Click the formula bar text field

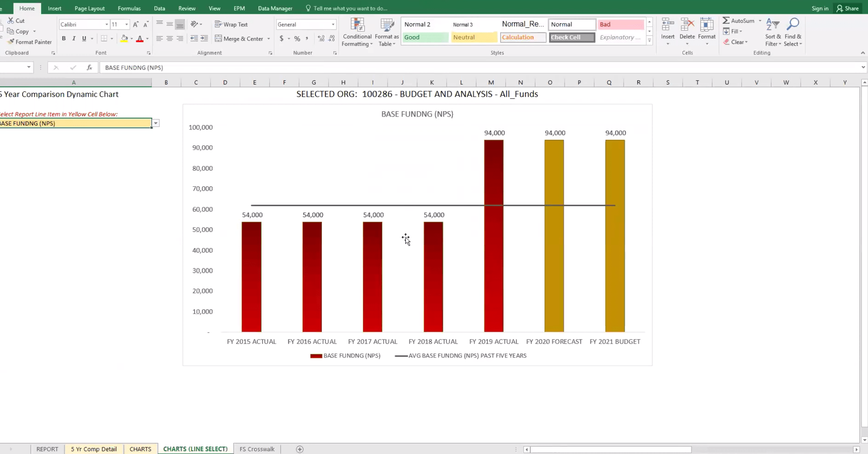(480, 67)
